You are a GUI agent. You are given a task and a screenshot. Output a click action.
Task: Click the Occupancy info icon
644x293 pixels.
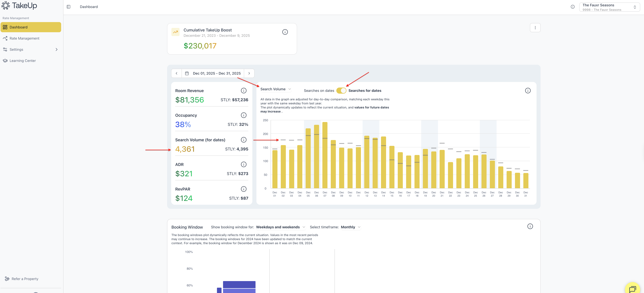click(x=243, y=115)
